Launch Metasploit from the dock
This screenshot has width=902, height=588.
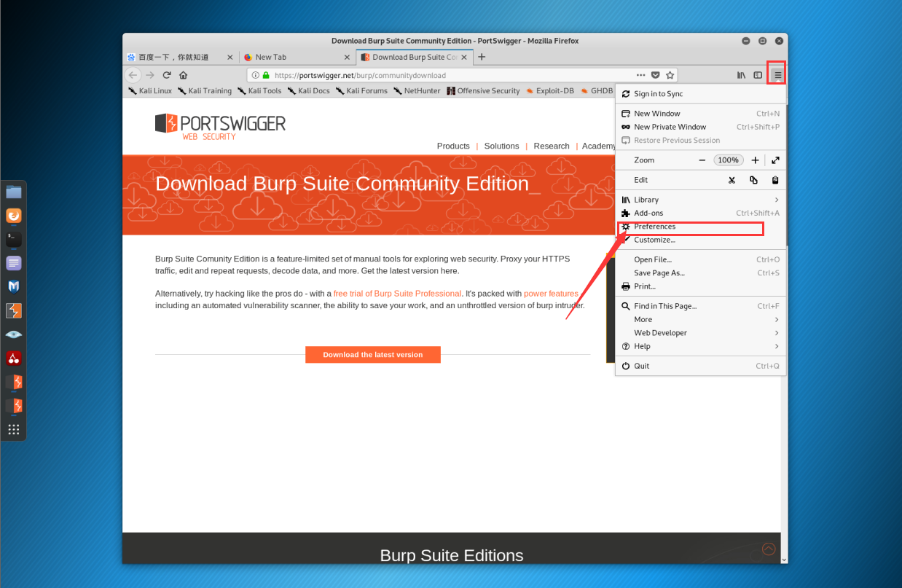(x=14, y=287)
